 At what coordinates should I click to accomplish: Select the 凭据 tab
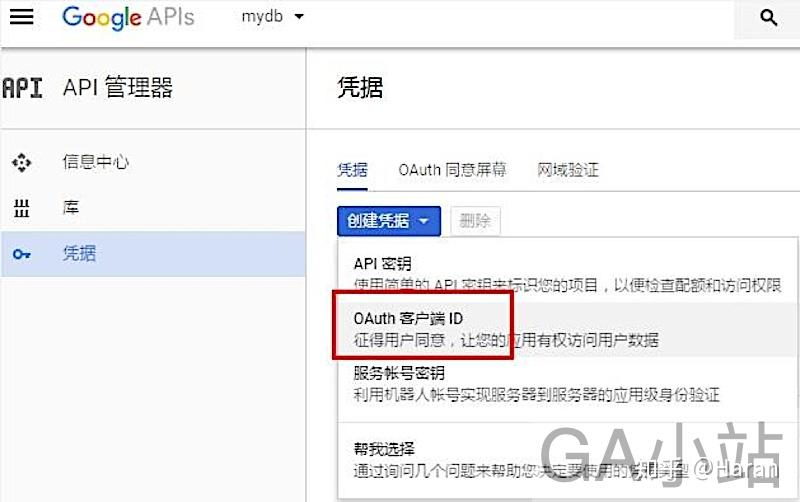pos(352,169)
